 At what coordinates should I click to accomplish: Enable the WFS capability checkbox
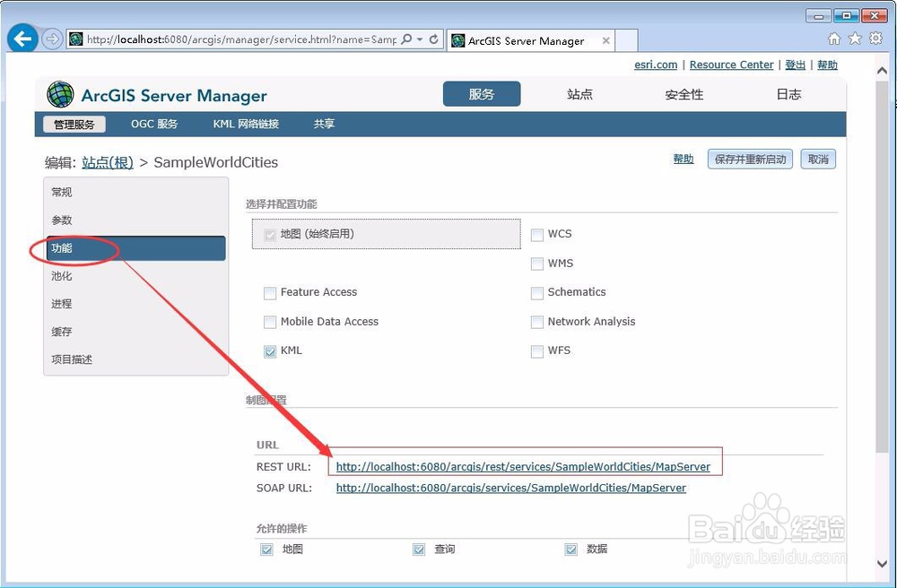click(537, 351)
